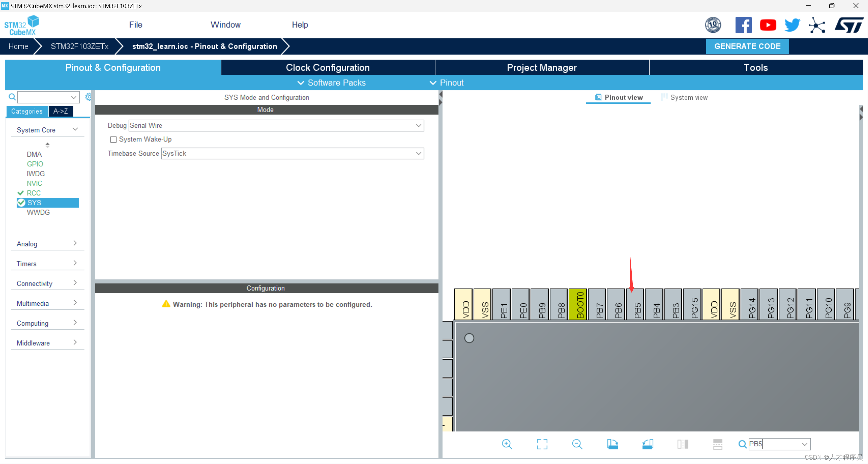Screen dimensions: 868x464
Task: Click the ST logo icon
Action: (x=849, y=25)
